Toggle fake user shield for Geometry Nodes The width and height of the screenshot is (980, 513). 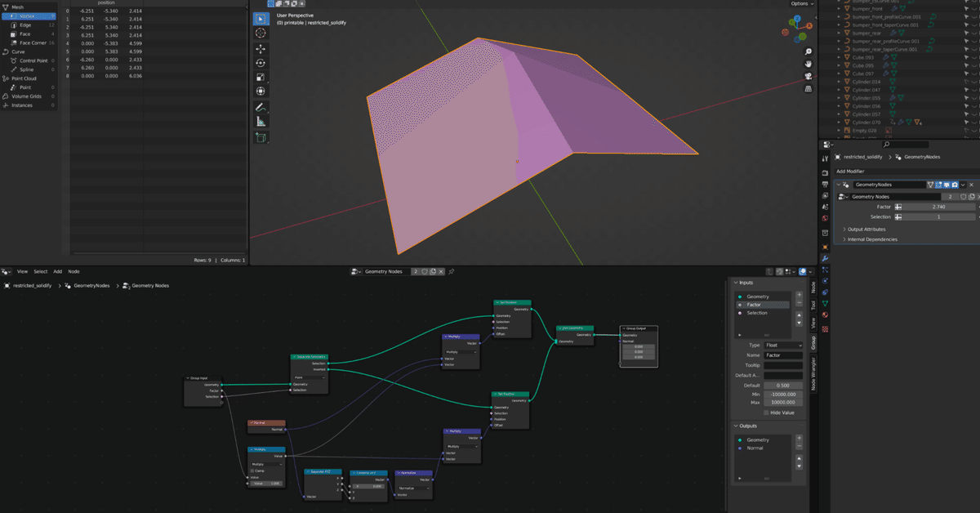pyautogui.click(x=963, y=197)
